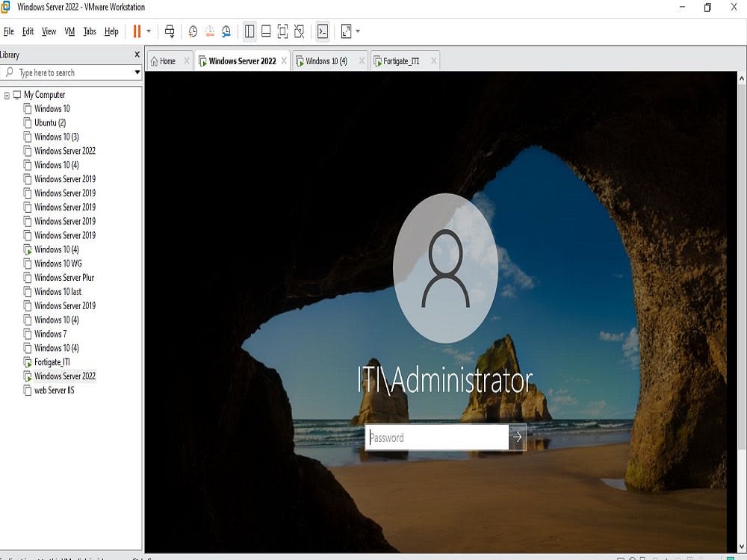Image resolution: width=747 pixels, height=560 pixels.
Task: Toggle the Library panel visibility
Action: pyautogui.click(x=249, y=31)
